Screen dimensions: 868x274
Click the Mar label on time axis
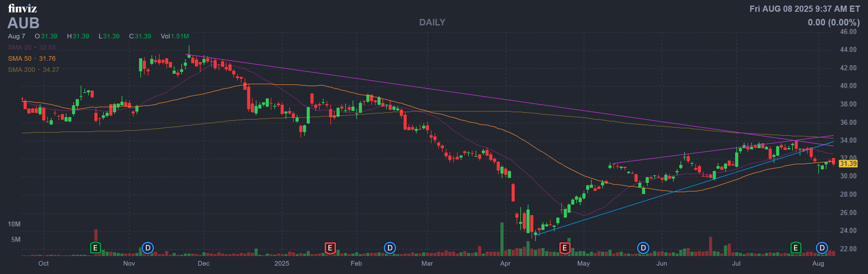click(427, 263)
